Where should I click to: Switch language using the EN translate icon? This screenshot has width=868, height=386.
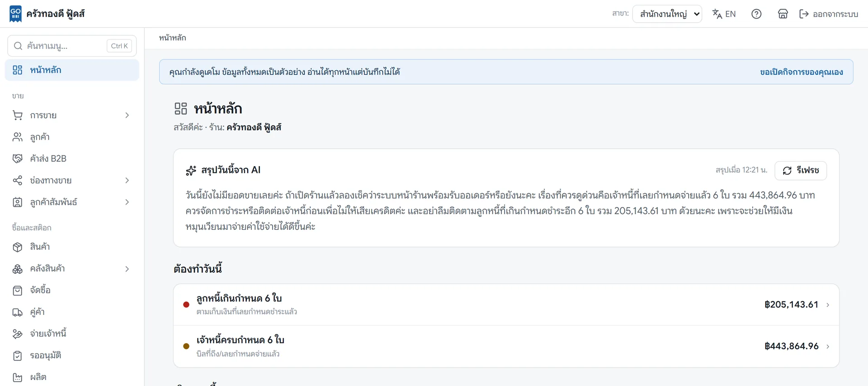[x=724, y=14]
